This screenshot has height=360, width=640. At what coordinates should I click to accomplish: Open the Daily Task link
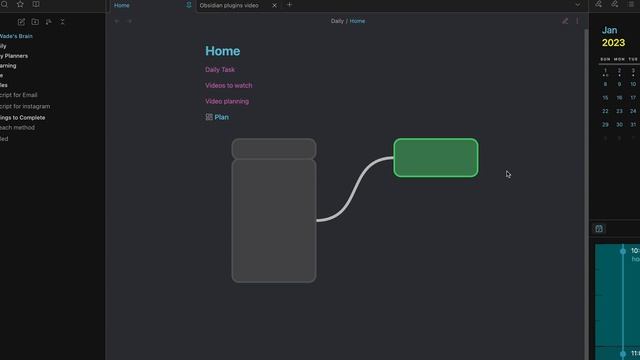[x=220, y=69]
